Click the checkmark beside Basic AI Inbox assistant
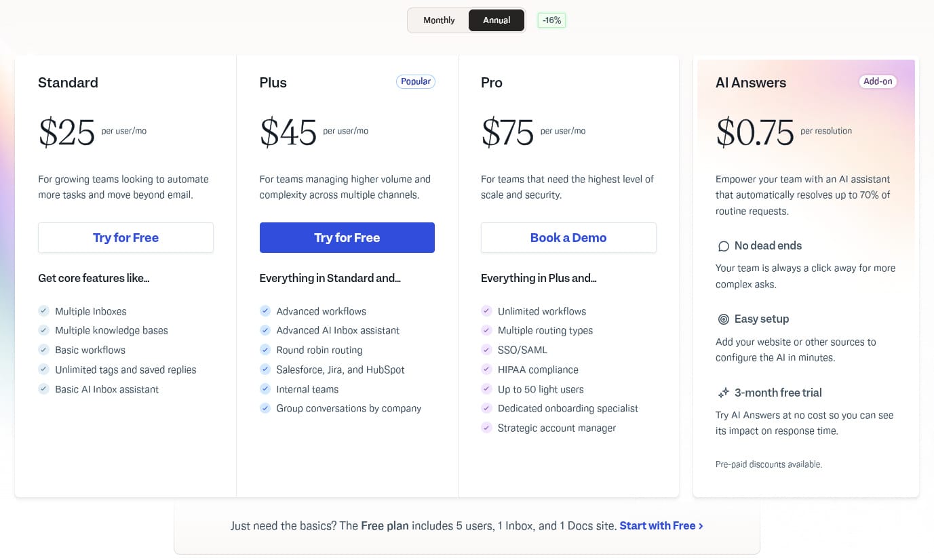This screenshot has width=934, height=560. pos(43,389)
